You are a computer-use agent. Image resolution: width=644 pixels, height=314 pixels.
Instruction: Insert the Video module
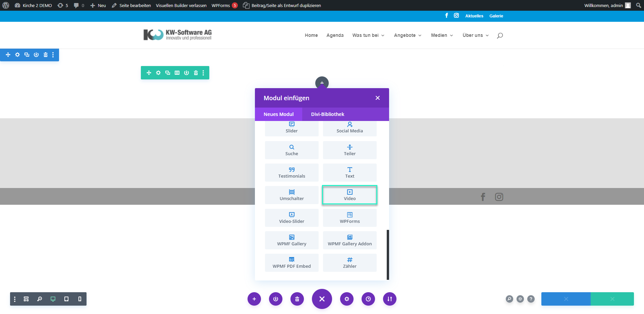350,195
